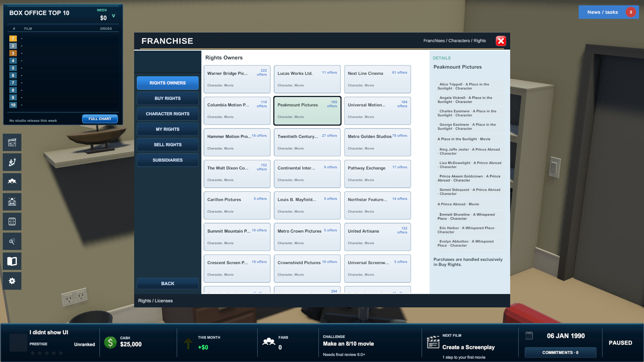644x362 pixels.
Task: Select the Next Line Cinema owner card
Action: coord(377,79)
